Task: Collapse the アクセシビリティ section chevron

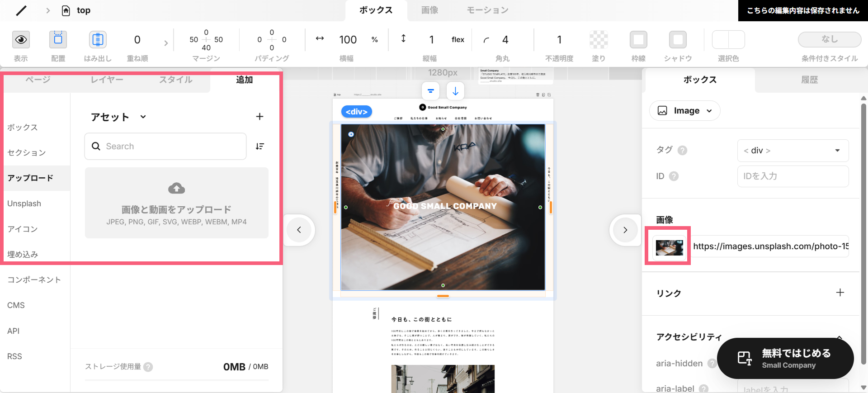Action: [x=839, y=337]
